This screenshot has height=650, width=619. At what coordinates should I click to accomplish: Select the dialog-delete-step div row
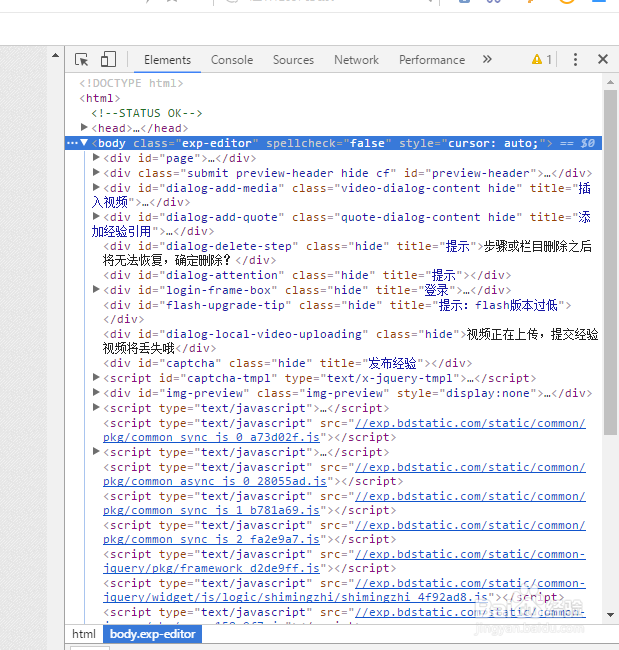click(x=347, y=253)
